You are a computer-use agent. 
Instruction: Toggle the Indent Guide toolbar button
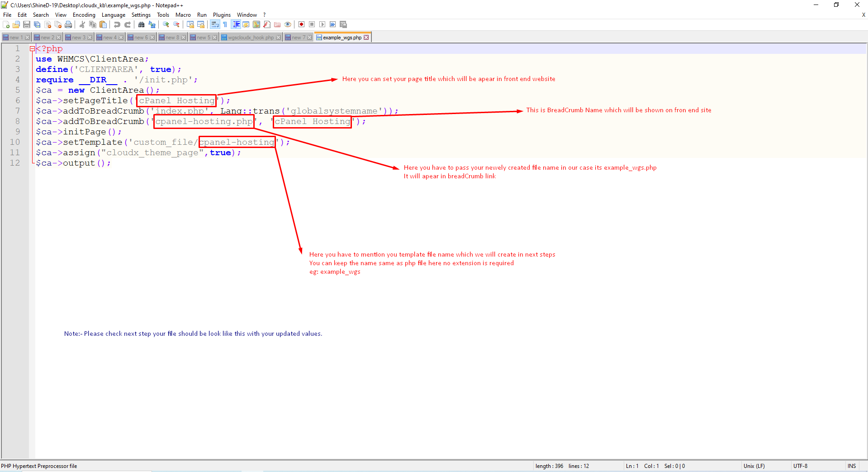236,24
